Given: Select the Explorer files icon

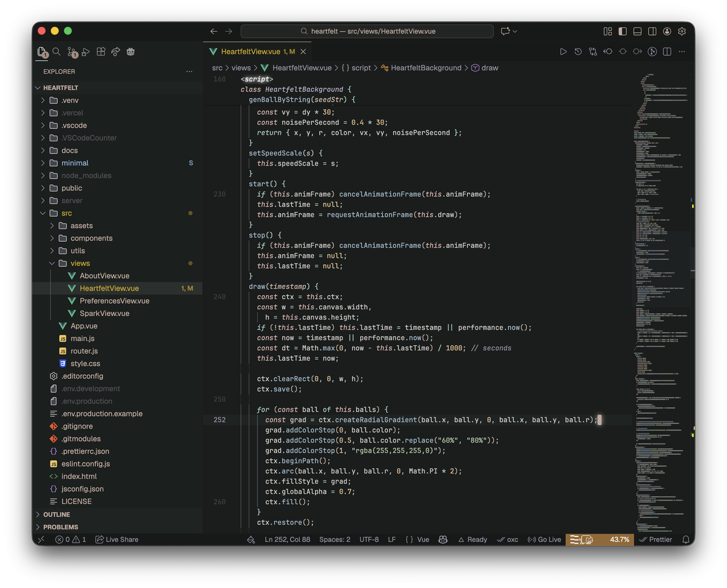Looking at the screenshot, I should pyautogui.click(x=43, y=52).
